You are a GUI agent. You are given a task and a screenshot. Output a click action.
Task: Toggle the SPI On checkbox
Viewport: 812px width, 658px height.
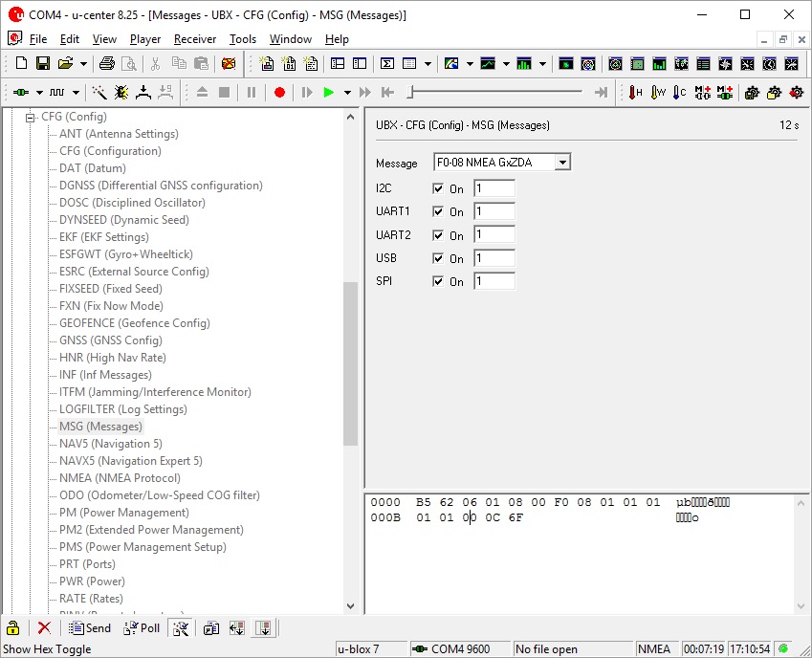pyautogui.click(x=438, y=281)
